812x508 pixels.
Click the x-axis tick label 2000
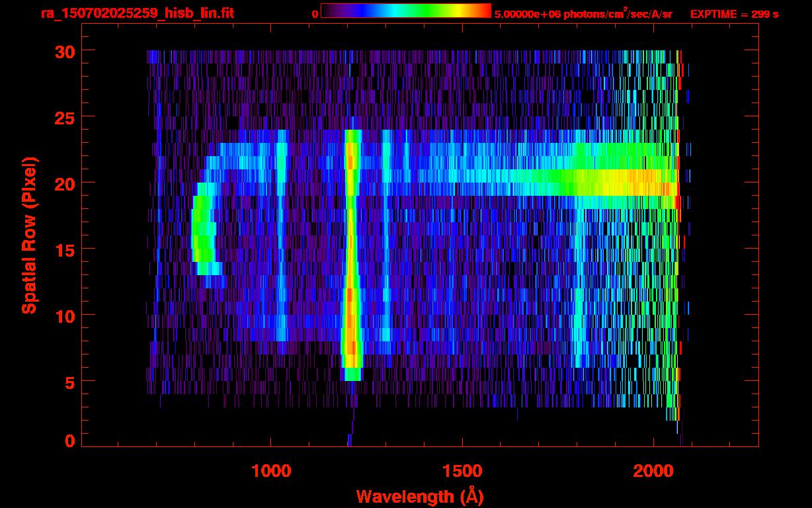pos(653,471)
